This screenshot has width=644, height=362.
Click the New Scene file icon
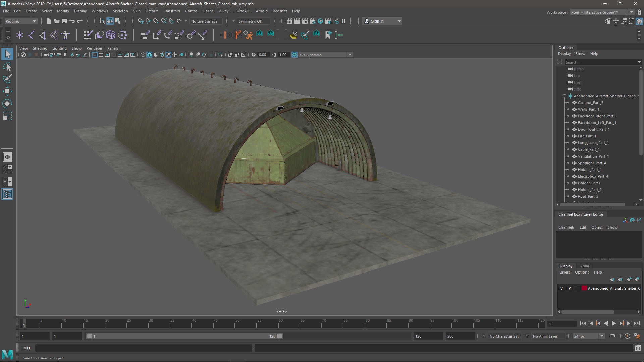(x=49, y=21)
